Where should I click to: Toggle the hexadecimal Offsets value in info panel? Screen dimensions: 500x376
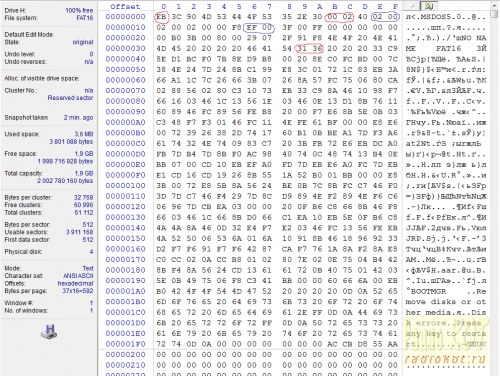(x=75, y=283)
